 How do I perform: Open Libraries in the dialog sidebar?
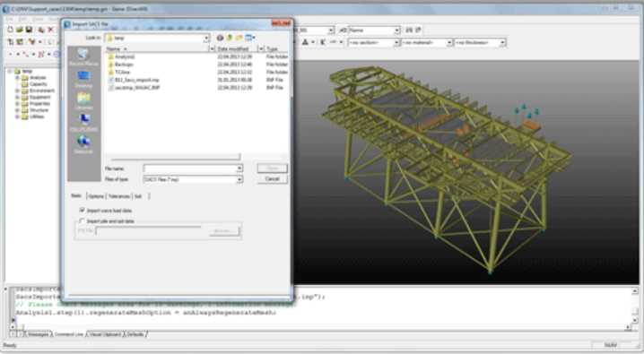point(83,101)
